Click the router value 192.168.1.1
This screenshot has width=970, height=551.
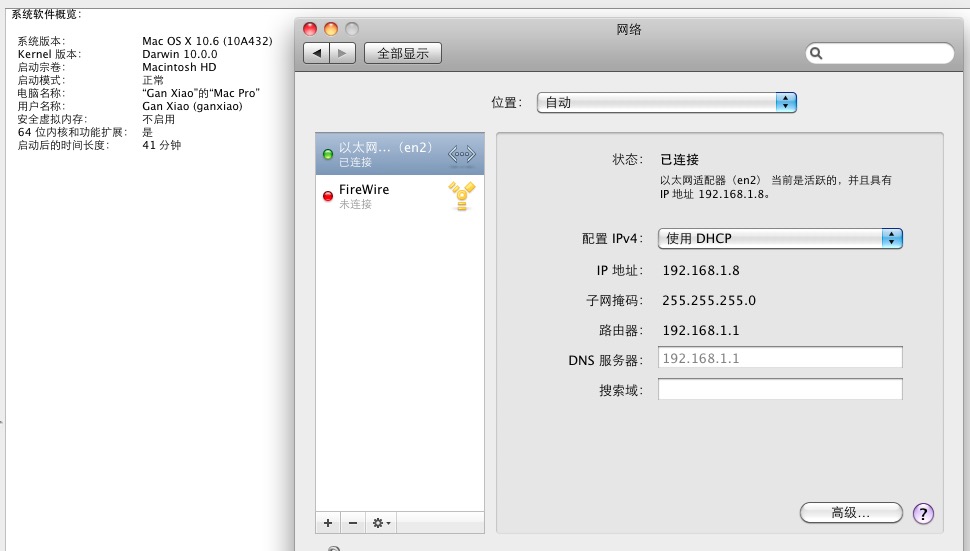click(701, 330)
